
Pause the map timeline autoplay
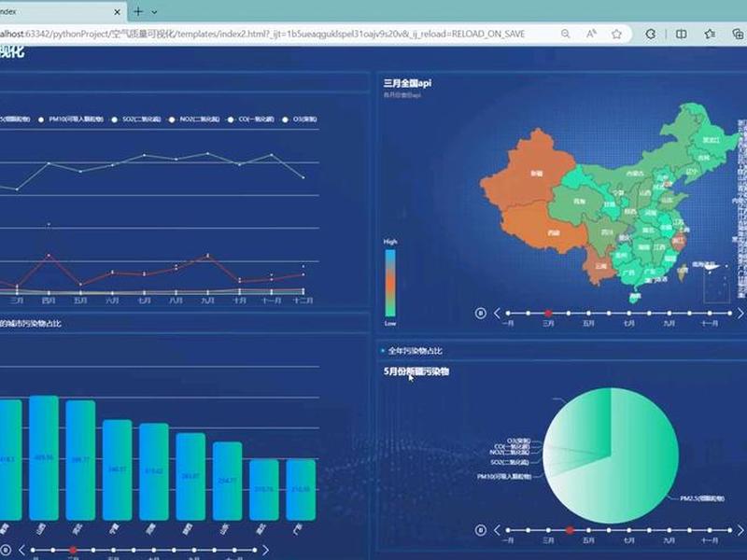(480, 313)
